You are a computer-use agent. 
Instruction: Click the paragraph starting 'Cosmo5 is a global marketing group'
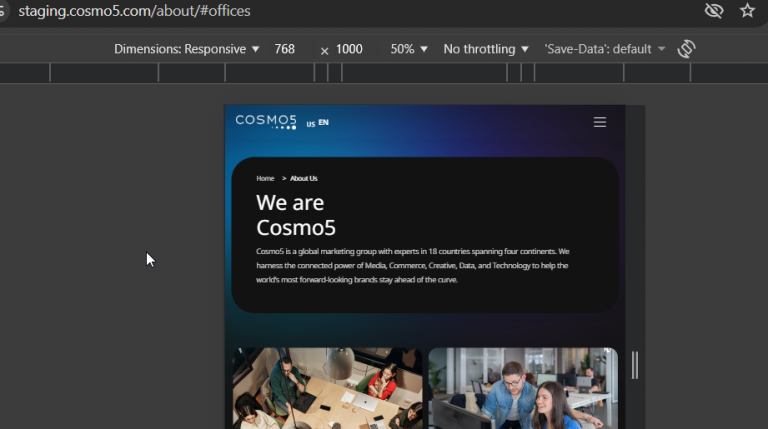(412, 265)
